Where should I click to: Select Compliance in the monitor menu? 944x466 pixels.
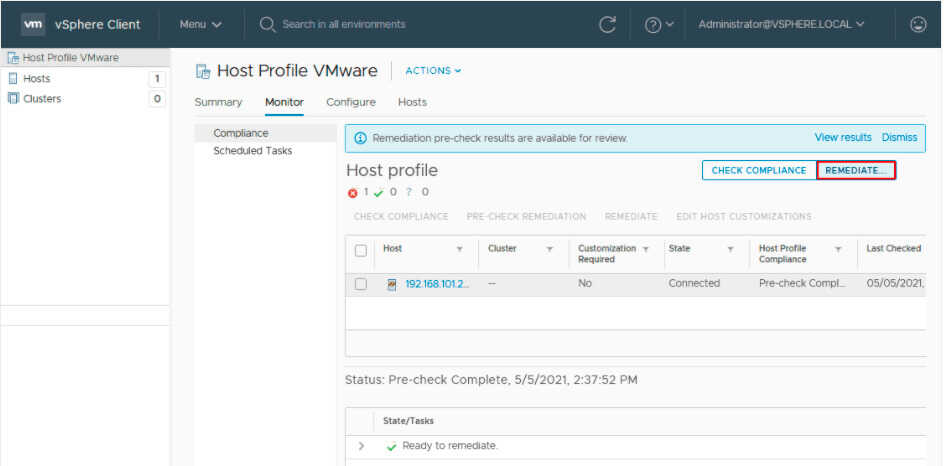[266, 133]
